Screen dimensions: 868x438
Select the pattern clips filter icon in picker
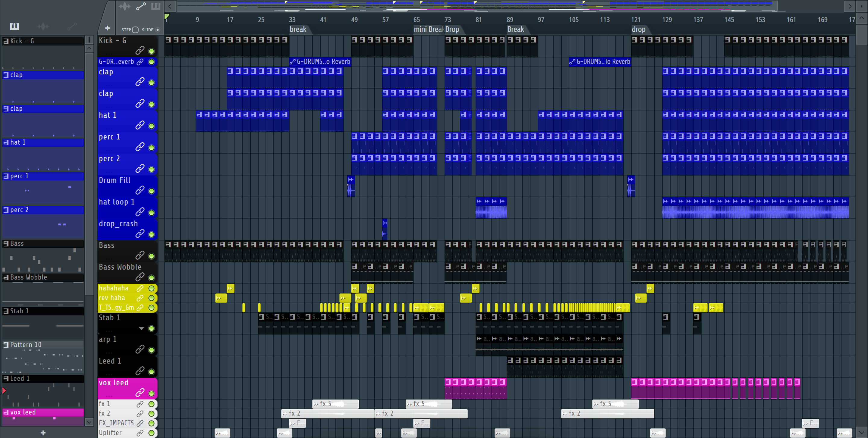click(14, 26)
